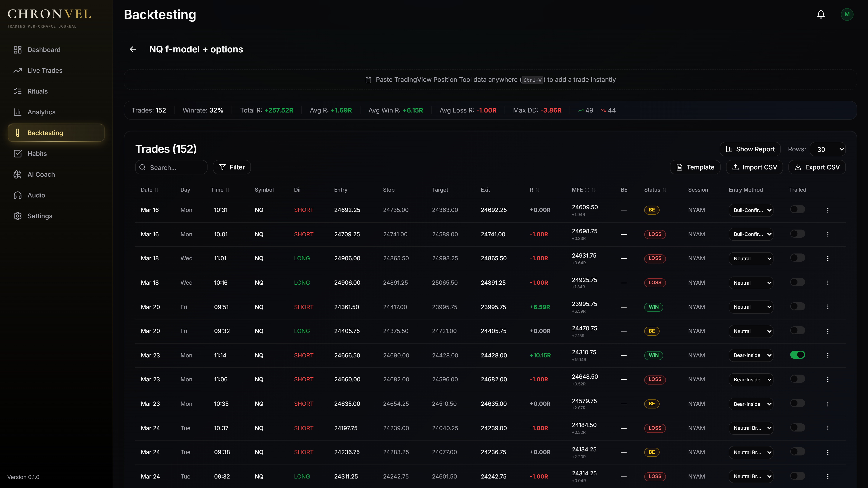Click Export CSV button
Screen dimensions: 868x488
click(x=817, y=167)
